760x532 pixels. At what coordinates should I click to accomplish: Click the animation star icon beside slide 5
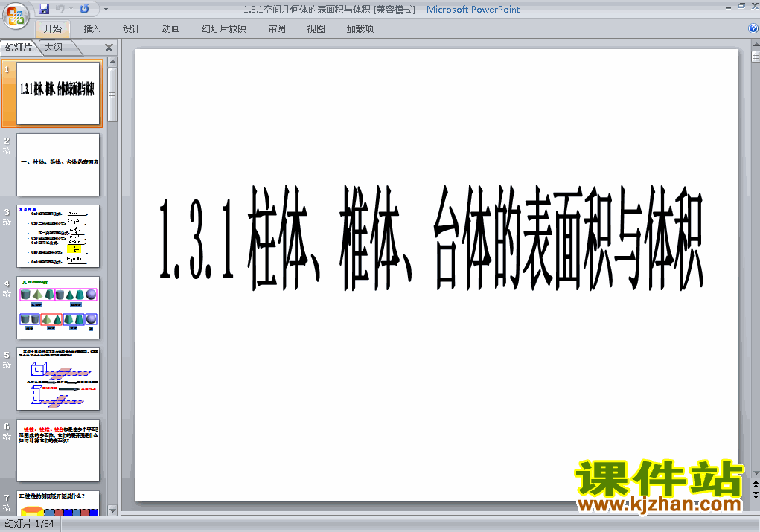(x=7, y=365)
